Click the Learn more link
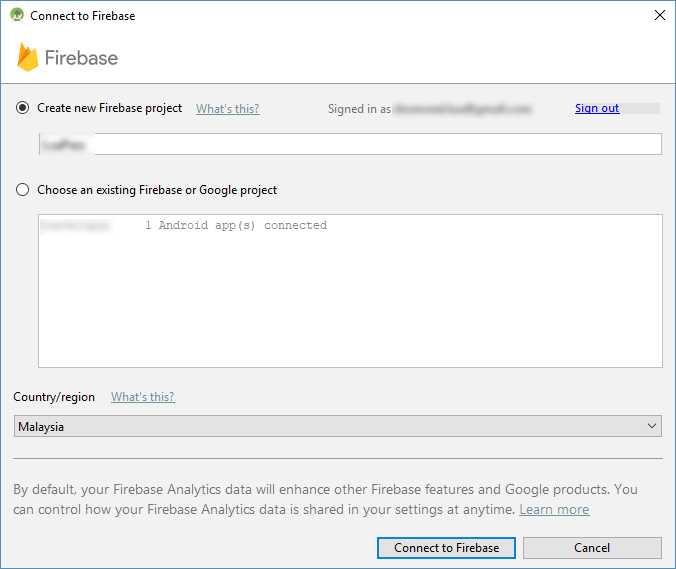Image resolution: width=676 pixels, height=569 pixels. [554, 510]
